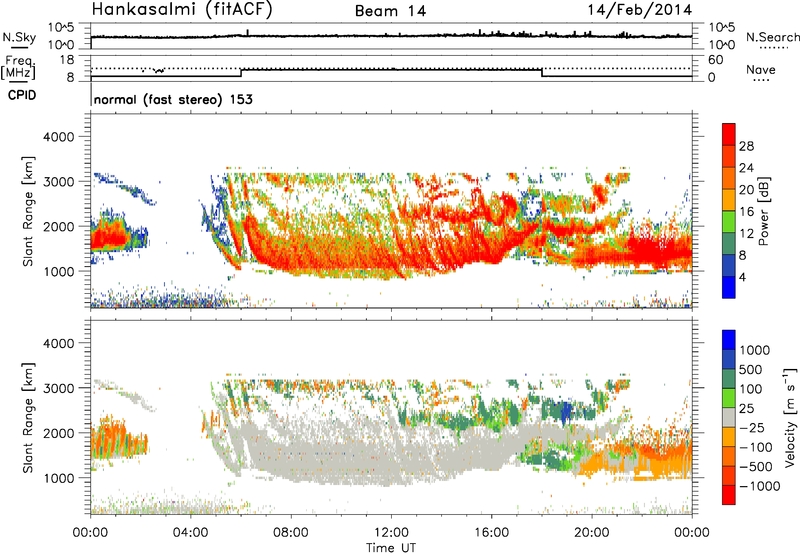The width and height of the screenshot is (800, 554).
Task: Click the blue bottom of power colorbar
Action: (729, 287)
